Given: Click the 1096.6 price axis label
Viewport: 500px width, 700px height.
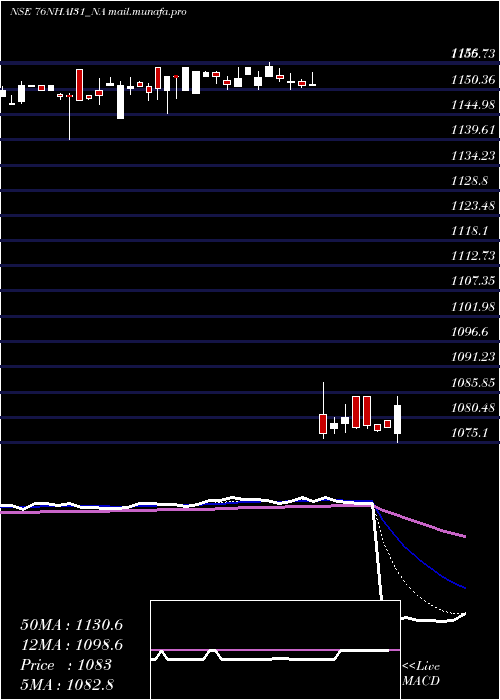Looking at the screenshot, I should click(470, 332).
